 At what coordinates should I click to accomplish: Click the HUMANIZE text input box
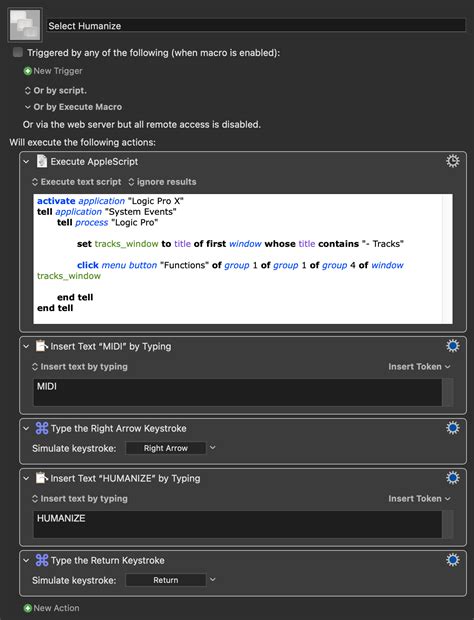pos(238,524)
